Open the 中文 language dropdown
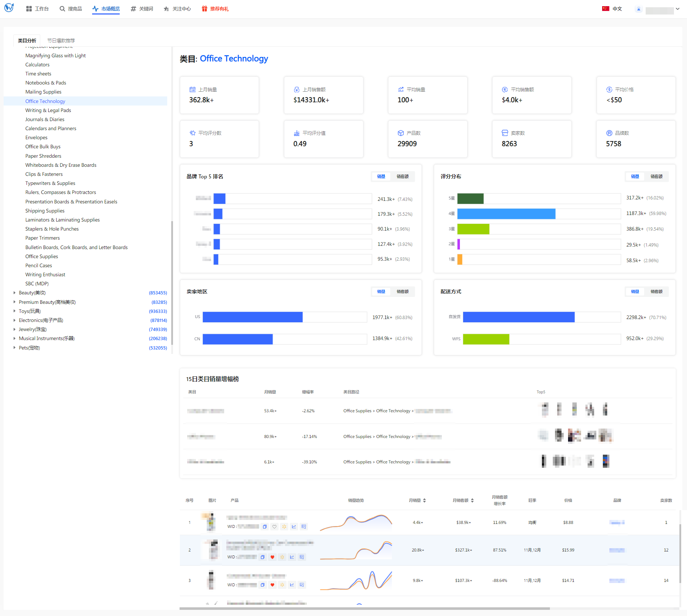Screen dimensions: 687x616 tap(612, 9)
